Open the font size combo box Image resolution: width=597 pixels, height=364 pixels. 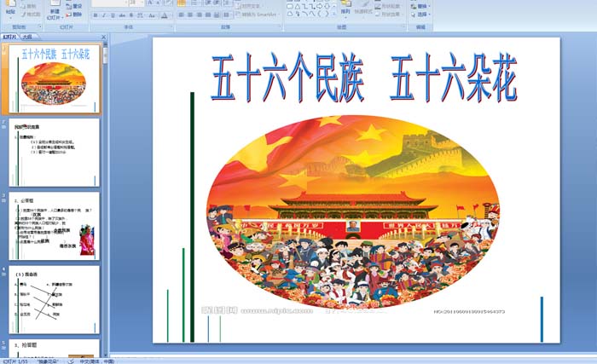click(136, 3)
